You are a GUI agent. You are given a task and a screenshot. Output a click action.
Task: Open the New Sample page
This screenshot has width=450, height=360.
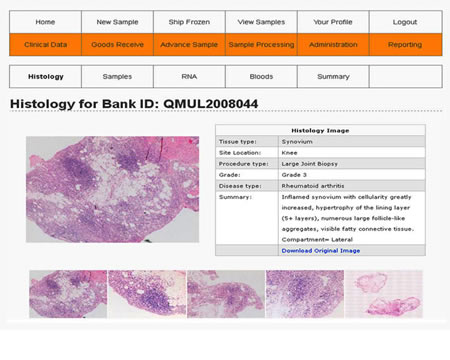tap(117, 22)
